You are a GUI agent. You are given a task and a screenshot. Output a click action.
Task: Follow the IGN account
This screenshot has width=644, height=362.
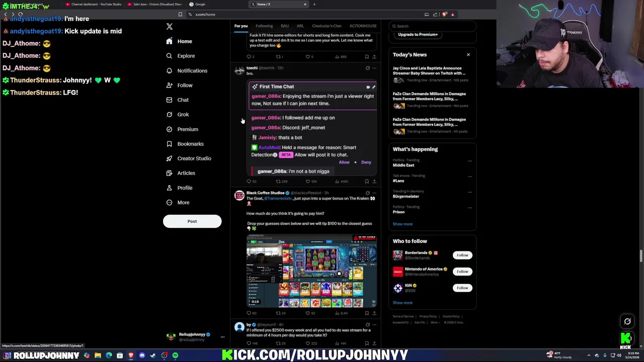(x=462, y=288)
